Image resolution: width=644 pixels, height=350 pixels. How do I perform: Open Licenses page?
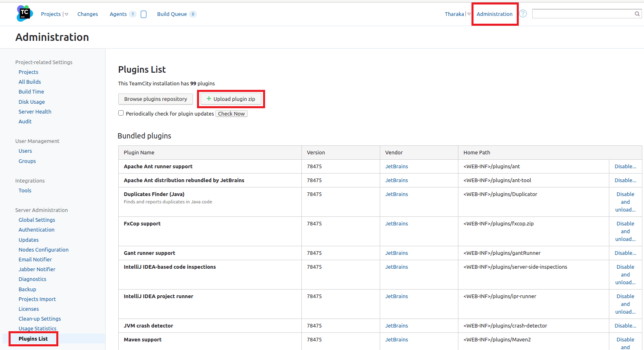point(29,309)
